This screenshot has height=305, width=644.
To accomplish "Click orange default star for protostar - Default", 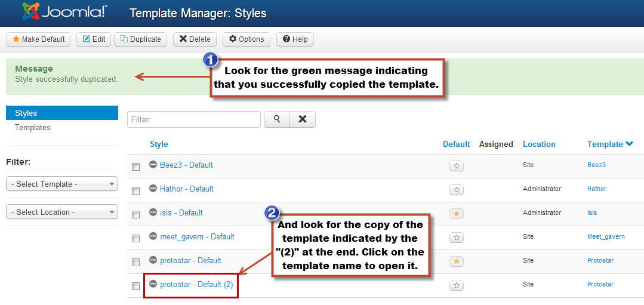I will 457,261.
